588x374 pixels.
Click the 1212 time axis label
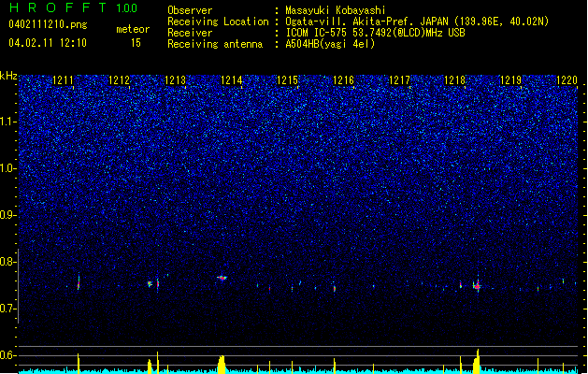click(x=119, y=80)
